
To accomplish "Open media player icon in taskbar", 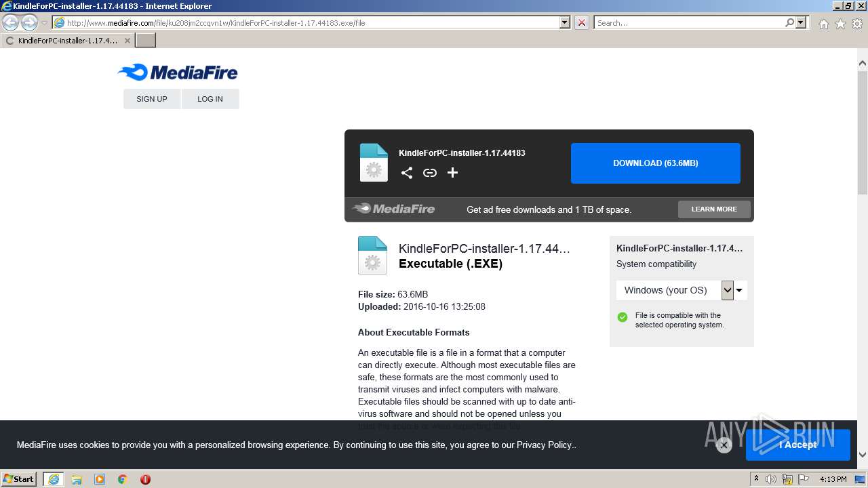I will 100,479.
